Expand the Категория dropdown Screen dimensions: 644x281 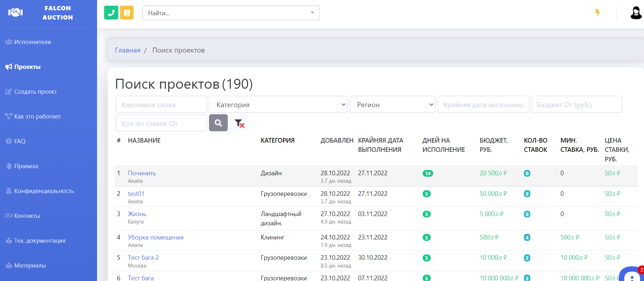click(x=278, y=105)
